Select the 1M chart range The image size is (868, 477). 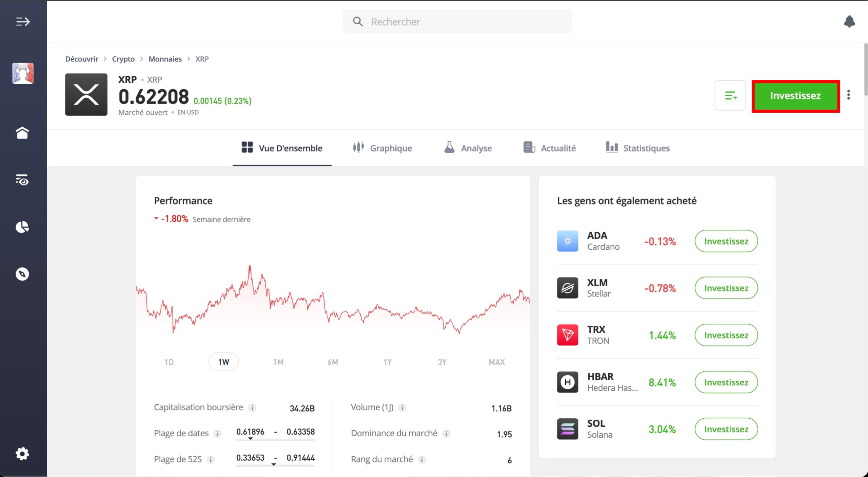[278, 362]
